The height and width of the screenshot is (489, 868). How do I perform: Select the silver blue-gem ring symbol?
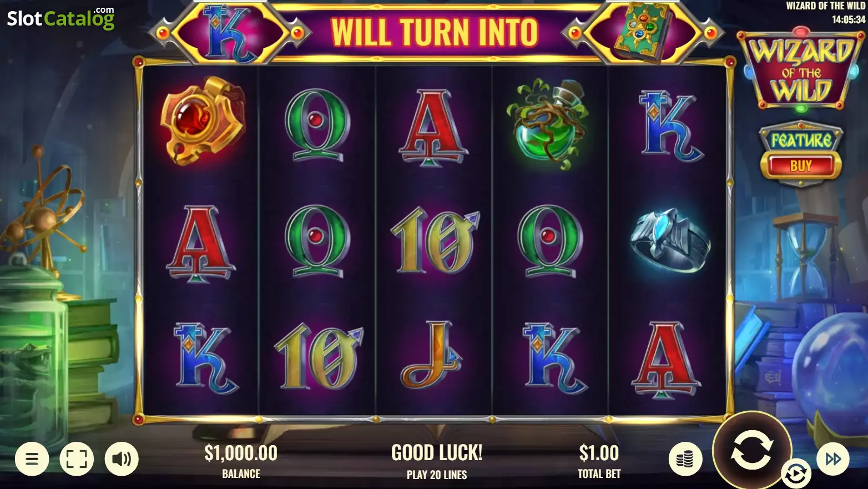click(670, 240)
